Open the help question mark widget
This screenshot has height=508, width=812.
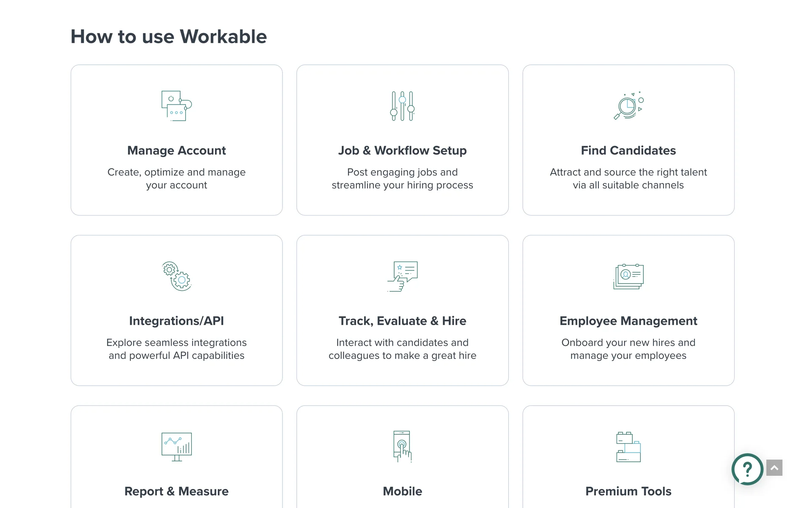pyautogui.click(x=747, y=469)
